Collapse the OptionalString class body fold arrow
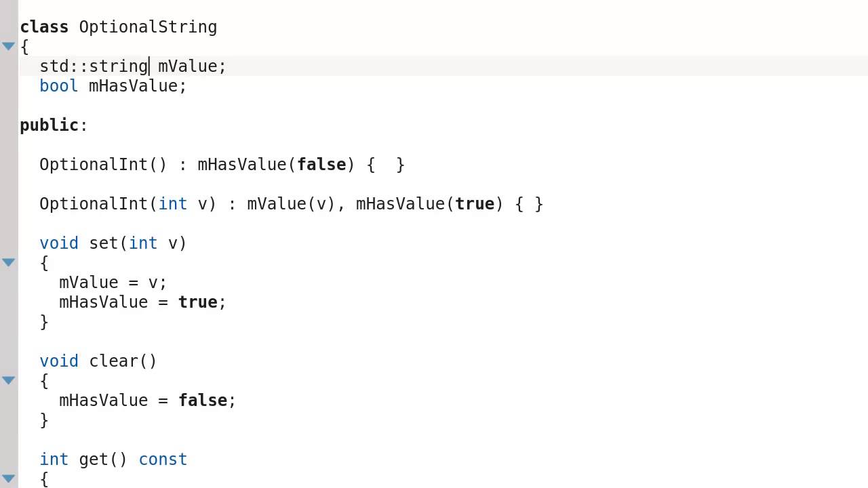Image resolution: width=868 pixels, height=488 pixels. (8, 46)
